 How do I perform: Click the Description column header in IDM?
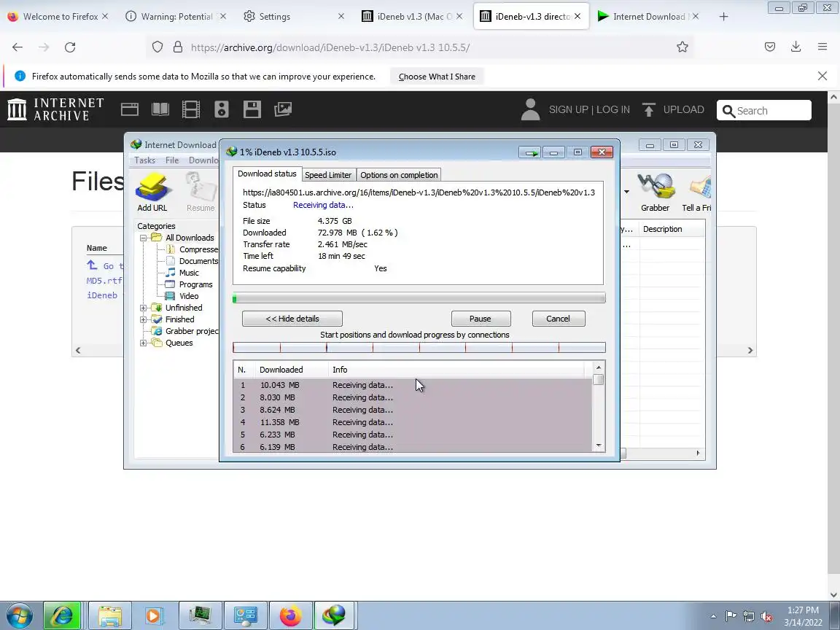click(672, 229)
